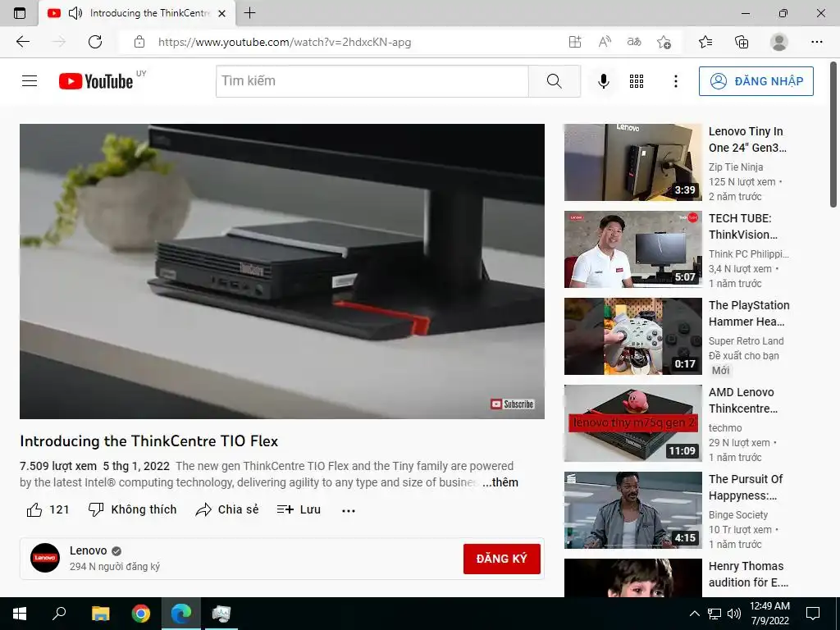
Task: Go back in Edge browser
Action: (x=22, y=42)
